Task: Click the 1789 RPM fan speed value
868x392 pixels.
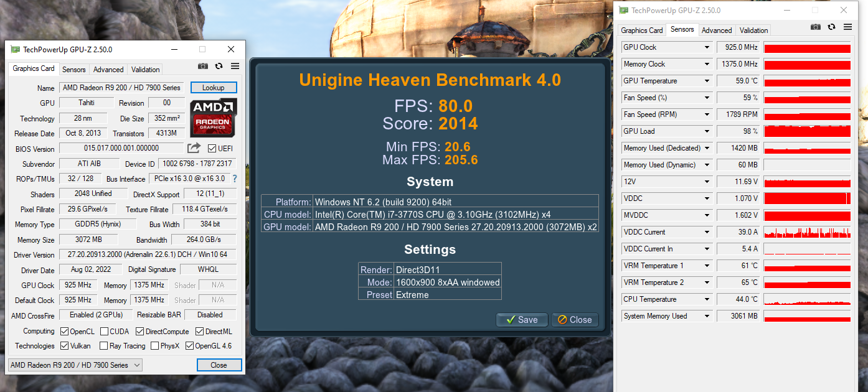Action: tap(738, 114)
